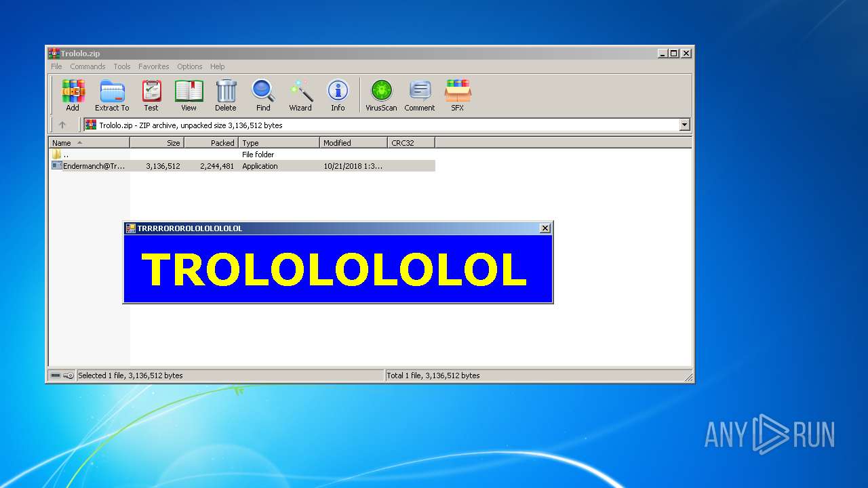Screen dimensions: 868x488
Task: Click the '3,136,512' size cell
Action: (x=163, y=166)
